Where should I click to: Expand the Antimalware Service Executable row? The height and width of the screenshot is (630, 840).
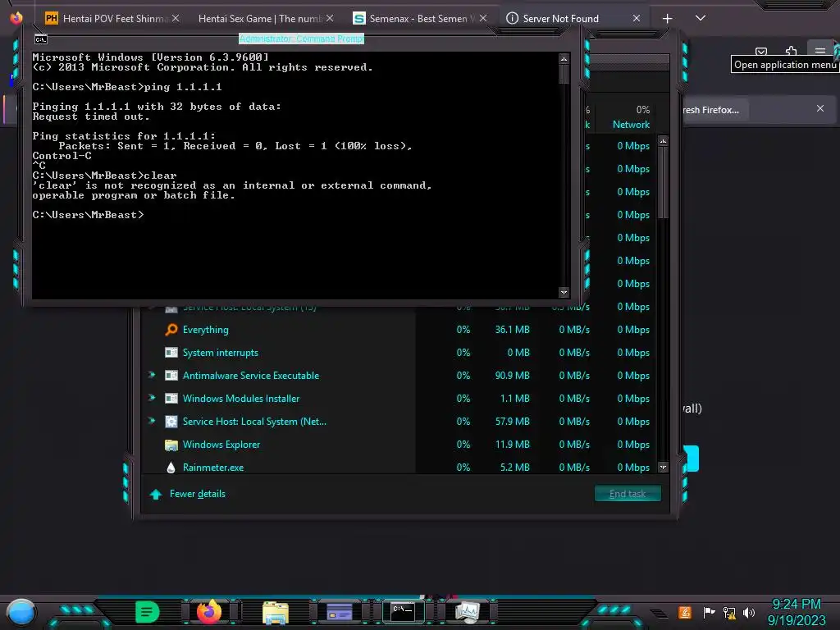point(152,375)
